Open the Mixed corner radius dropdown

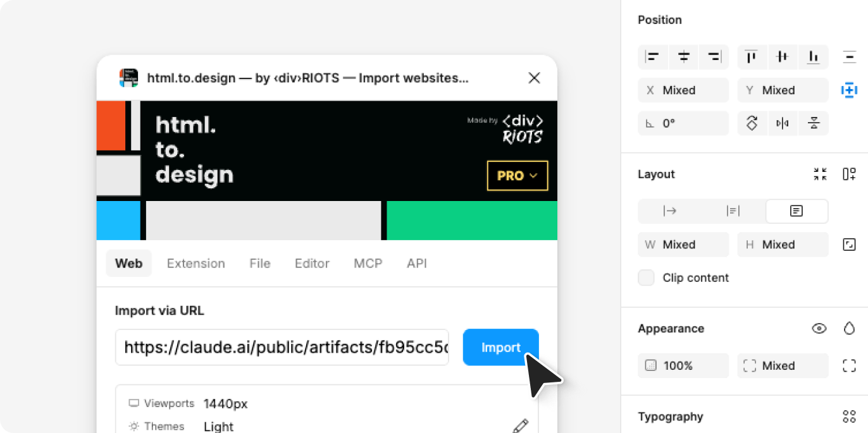coord(783,365)
